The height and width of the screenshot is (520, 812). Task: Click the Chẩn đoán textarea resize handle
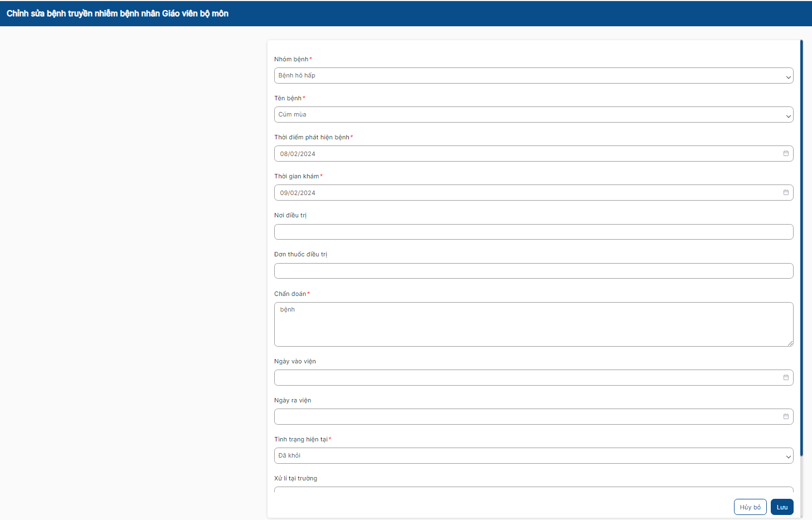[790, 343]
